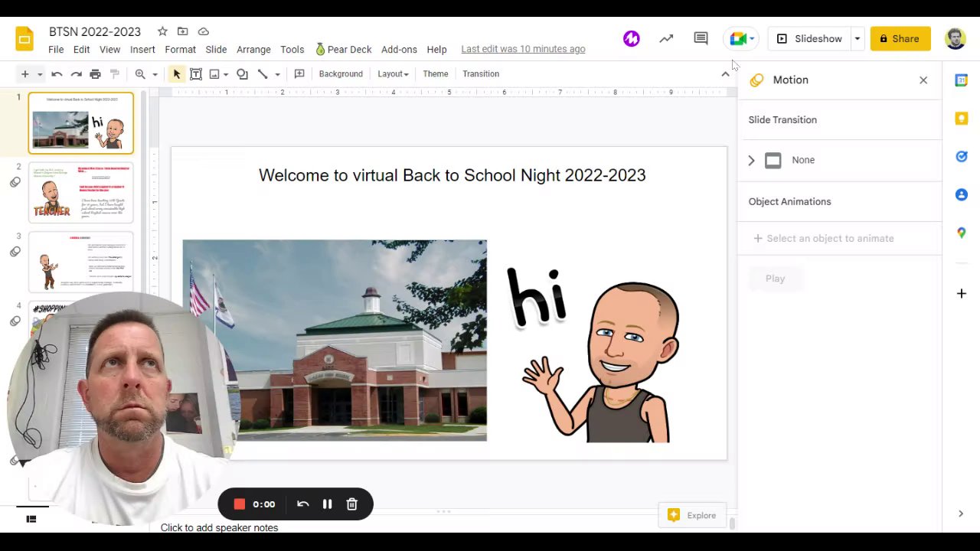Screen dimensions: 980x551
Task: Get add-ons with plus icon
Action: pyautogui.click(x=962, y=293)
